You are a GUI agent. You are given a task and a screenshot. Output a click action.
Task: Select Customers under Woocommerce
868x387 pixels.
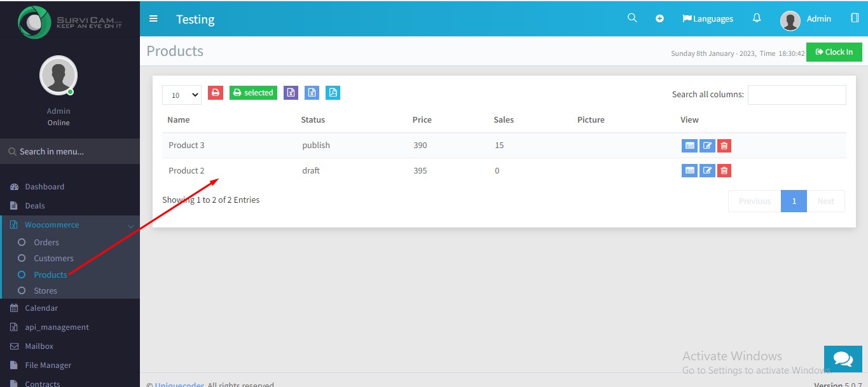coord(53,258)
